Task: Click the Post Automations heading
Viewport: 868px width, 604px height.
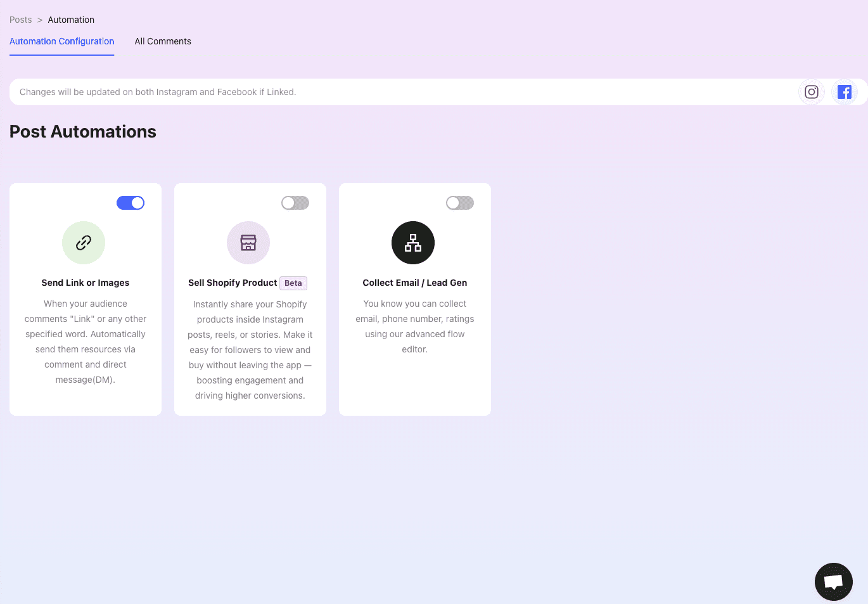Action: pyautogui.click(x=82, y=132)
